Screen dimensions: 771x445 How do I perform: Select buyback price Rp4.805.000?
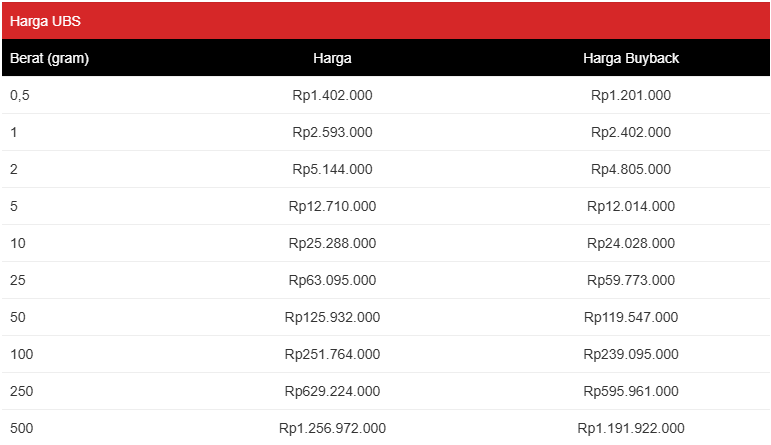631,169
